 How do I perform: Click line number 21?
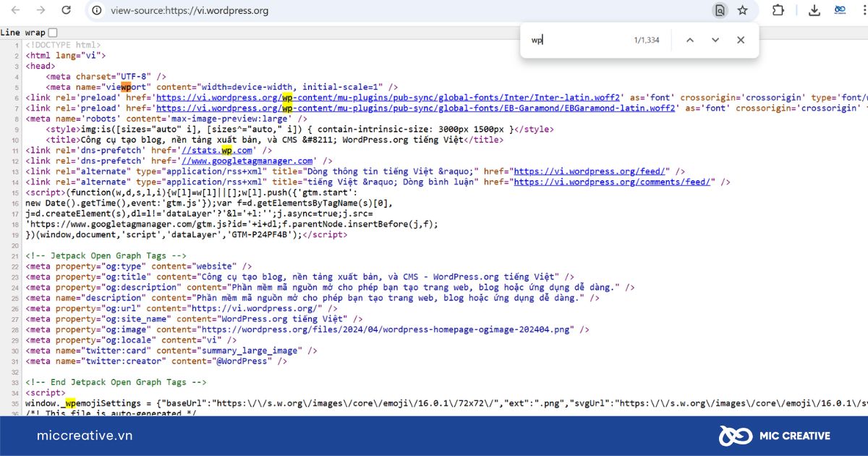pos(16,256)
